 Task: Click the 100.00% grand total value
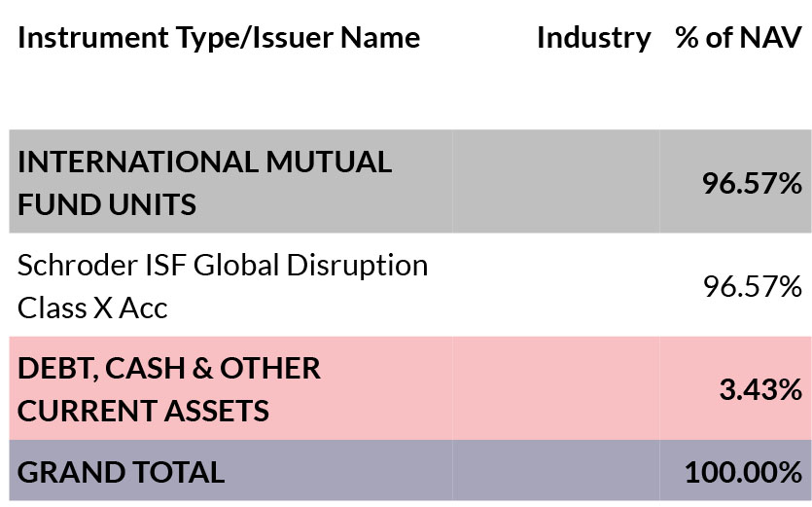[x=743, y=472]
